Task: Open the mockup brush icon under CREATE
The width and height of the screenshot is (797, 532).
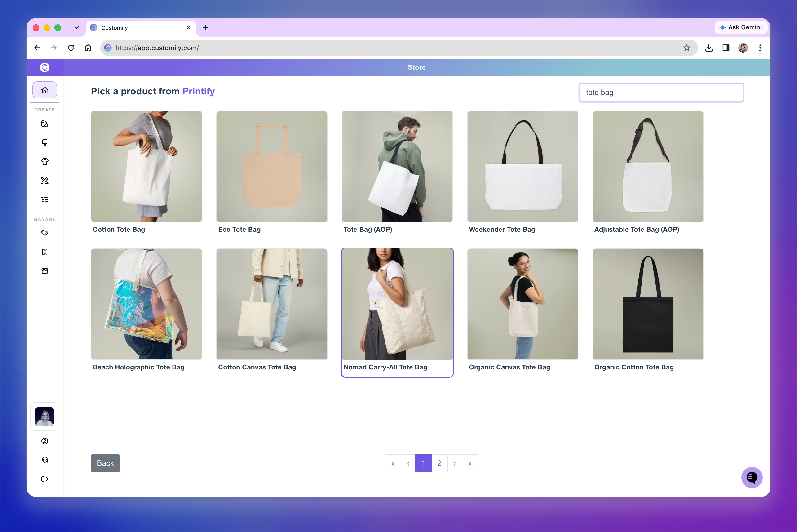Action: 44,142
